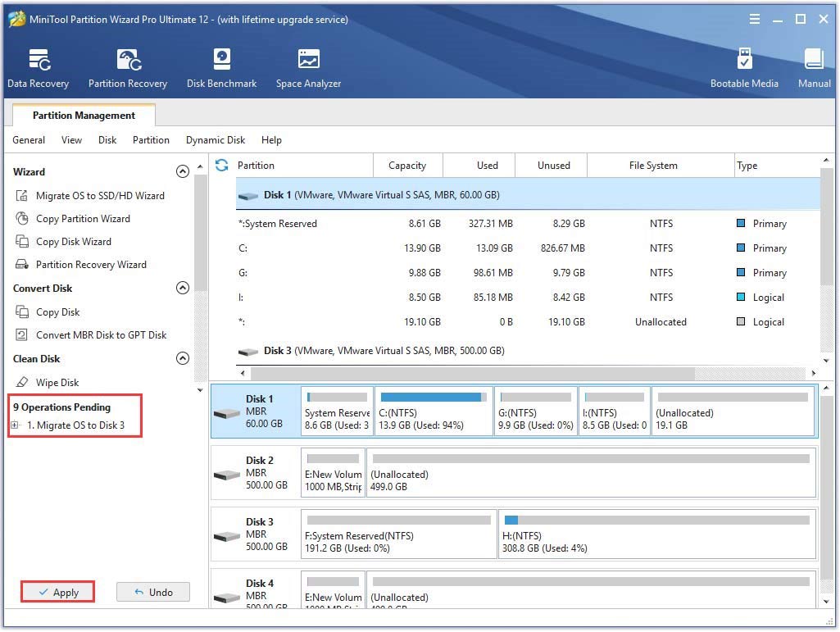This screenshot has width=840, height=632.
Task: Start the Disk Benchmark tool
Action: click(x=221, y=66)
